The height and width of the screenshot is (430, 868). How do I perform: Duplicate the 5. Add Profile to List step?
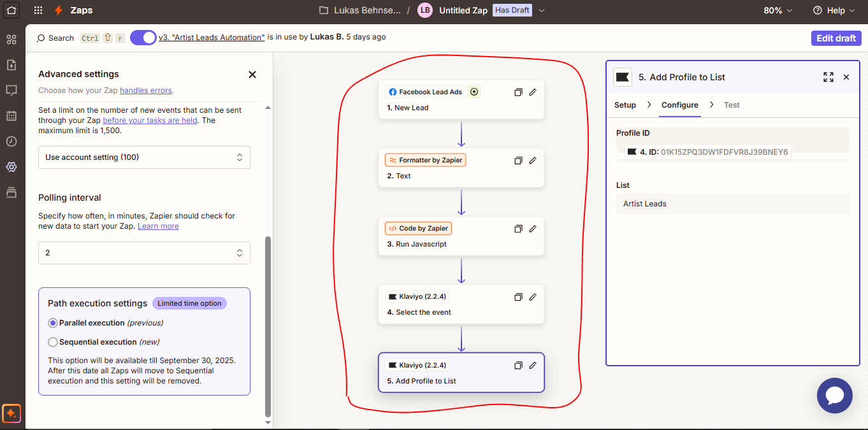click(518, 366)
